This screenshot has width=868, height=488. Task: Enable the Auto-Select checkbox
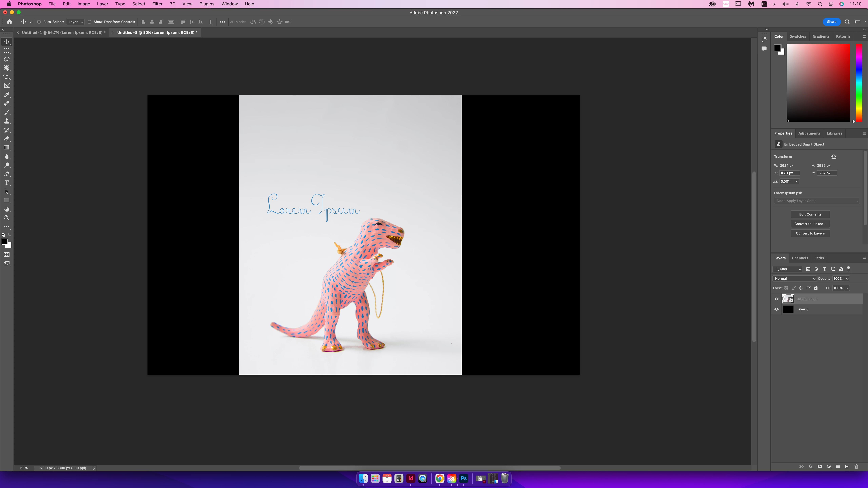(x=39, y=22)
